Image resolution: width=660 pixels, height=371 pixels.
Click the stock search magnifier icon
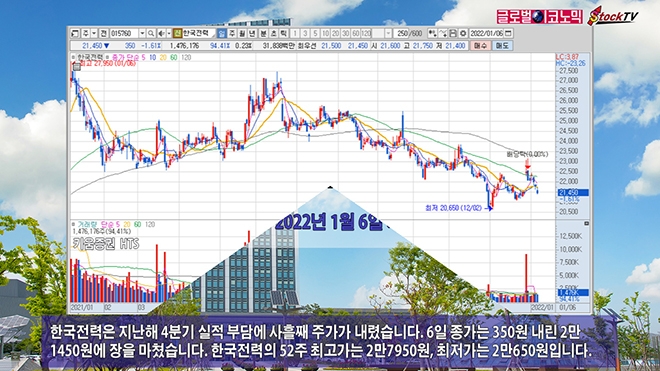(x=151, y=33)
